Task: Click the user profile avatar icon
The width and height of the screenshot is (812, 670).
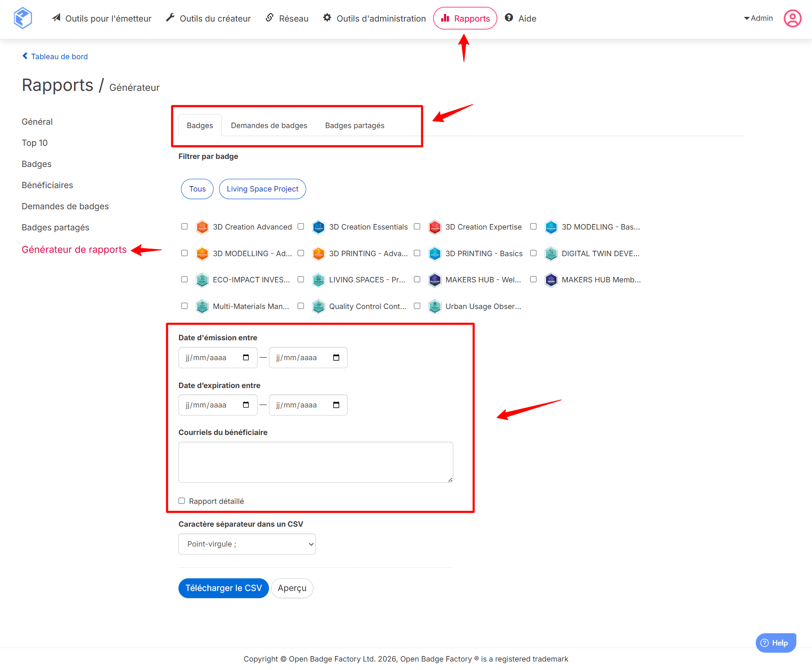Action: tap(792, 18)
